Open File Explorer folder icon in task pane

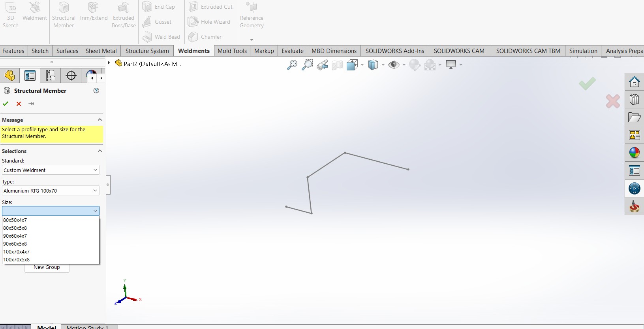click(x=634, y=117)
